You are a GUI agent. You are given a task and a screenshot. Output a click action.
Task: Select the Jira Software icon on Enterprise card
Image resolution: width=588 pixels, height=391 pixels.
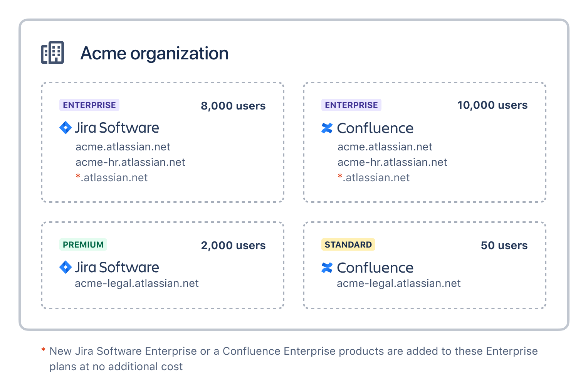(65, 128)
